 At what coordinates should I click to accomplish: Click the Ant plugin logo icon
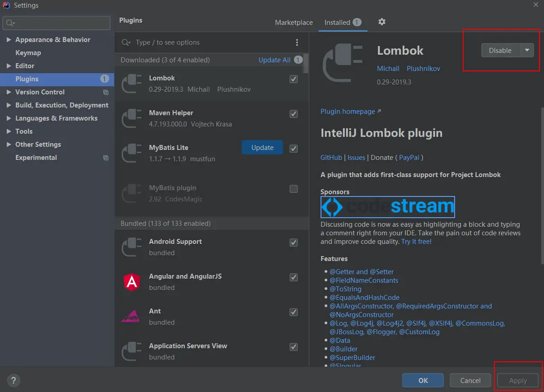coord(131,317)
